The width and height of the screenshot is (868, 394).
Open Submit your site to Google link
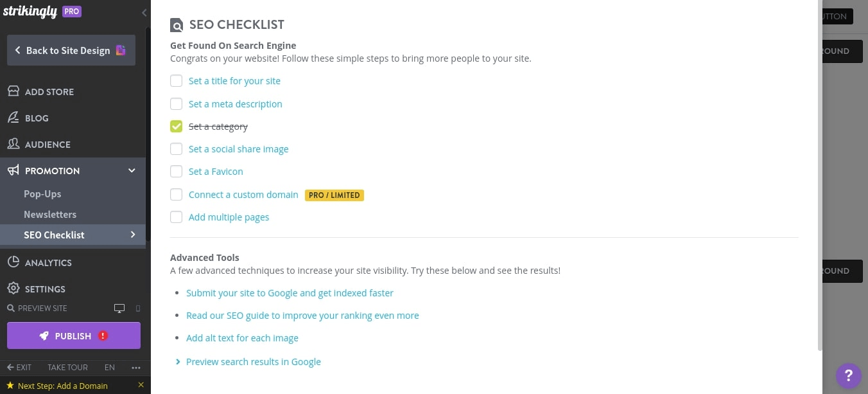tap(290, 292)
